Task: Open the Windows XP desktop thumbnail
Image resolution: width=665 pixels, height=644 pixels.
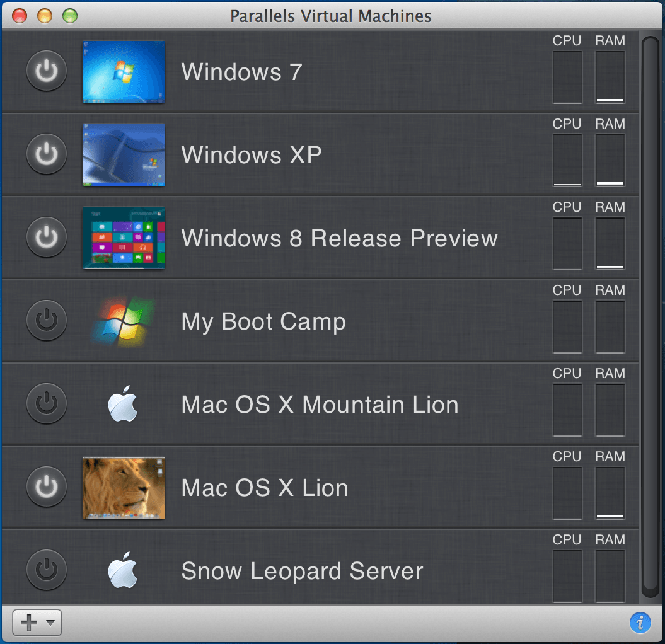Action: coord(124,155)
